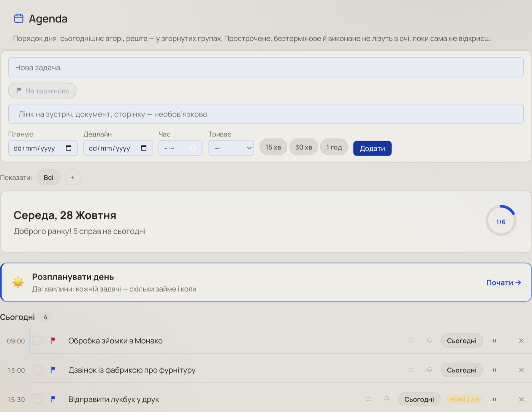Screen dimensions: 532x412
Task: Check off Відправити лукбук у друк
Action: point(38,399)
